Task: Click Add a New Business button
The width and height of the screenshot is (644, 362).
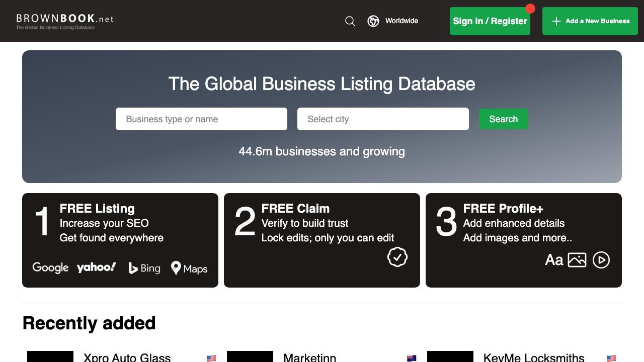Action: [x=590, y=21]
